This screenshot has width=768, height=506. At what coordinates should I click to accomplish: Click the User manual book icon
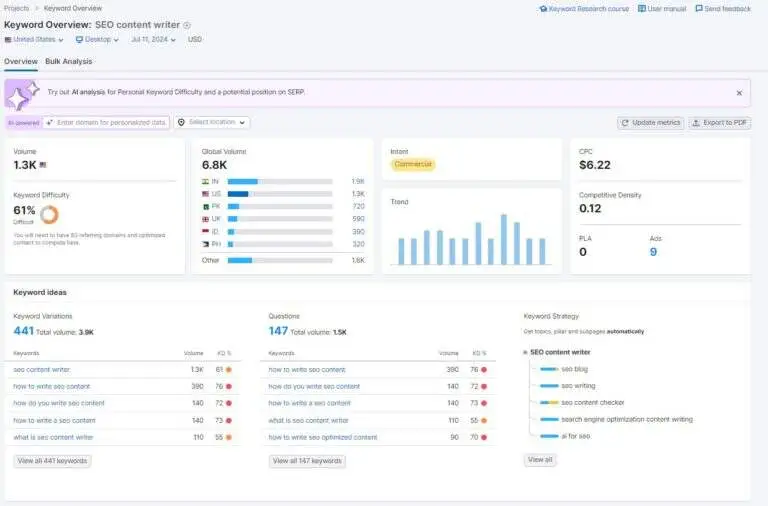pyautogui.click(x=642, y=9)
